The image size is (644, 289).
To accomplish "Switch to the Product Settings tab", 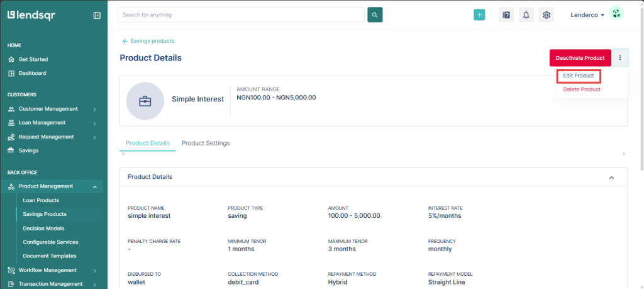I will click(206, 143).
